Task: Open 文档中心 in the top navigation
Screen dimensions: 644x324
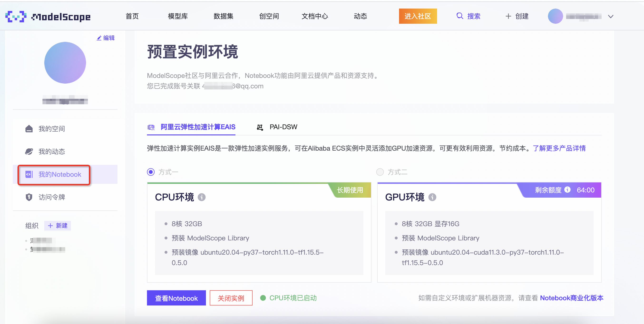Action: [x=314, y=16]
